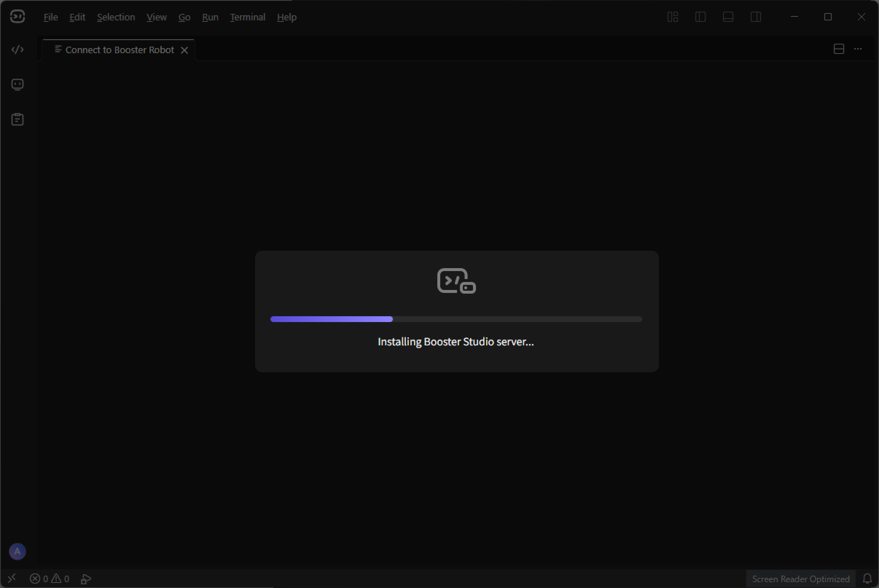Open the notifications bell
Viewport: 879px width, 588px height.
point(867,579)
